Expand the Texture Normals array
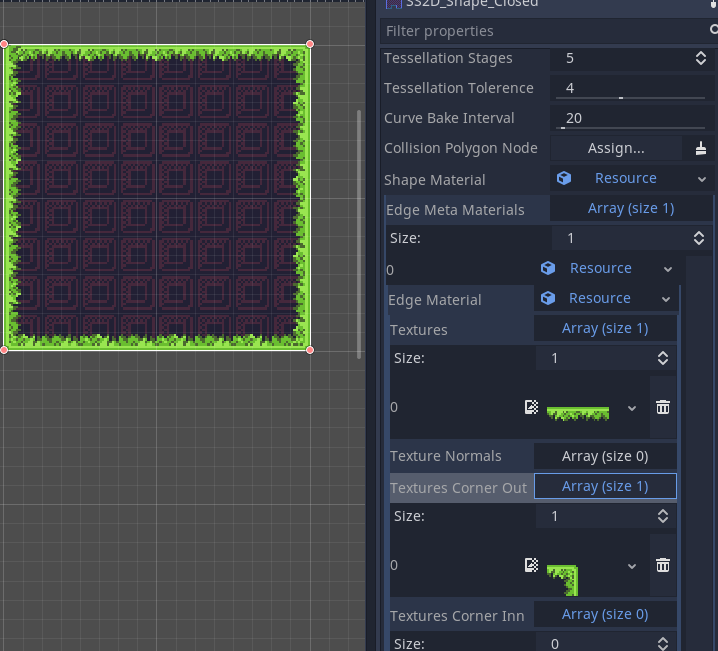Screen dimensions: 718x651 click(x=605, y=456)
